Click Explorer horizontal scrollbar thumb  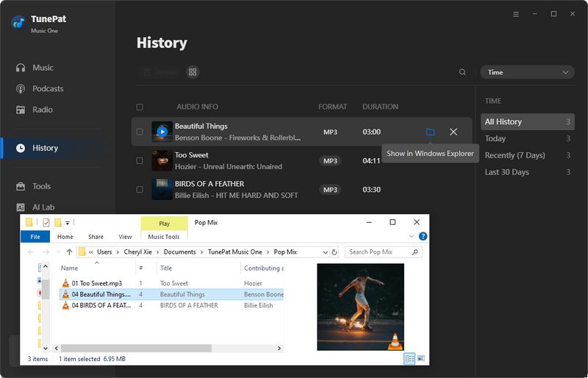click(136, 349)
